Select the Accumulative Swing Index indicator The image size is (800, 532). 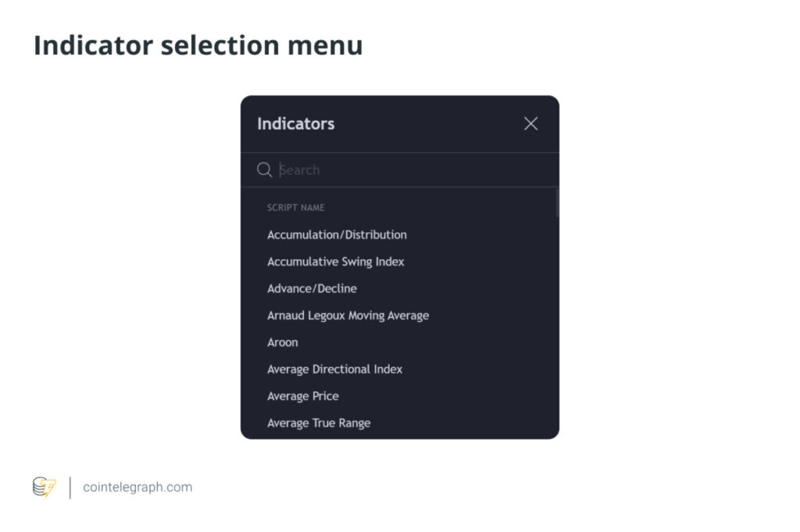(335, 262)
